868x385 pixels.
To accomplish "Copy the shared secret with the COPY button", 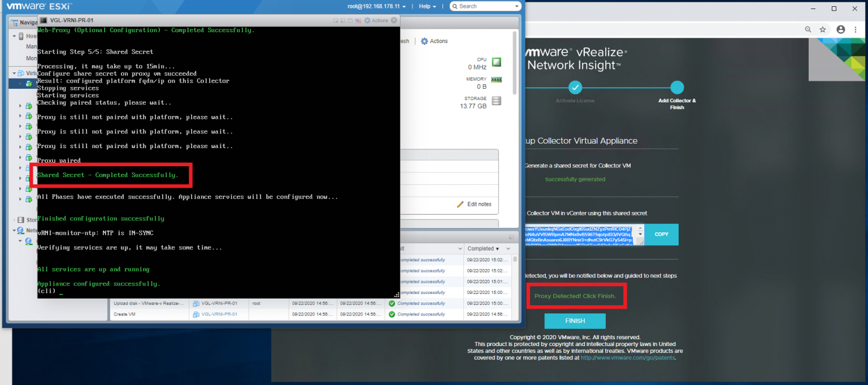I will pos(662,234).
